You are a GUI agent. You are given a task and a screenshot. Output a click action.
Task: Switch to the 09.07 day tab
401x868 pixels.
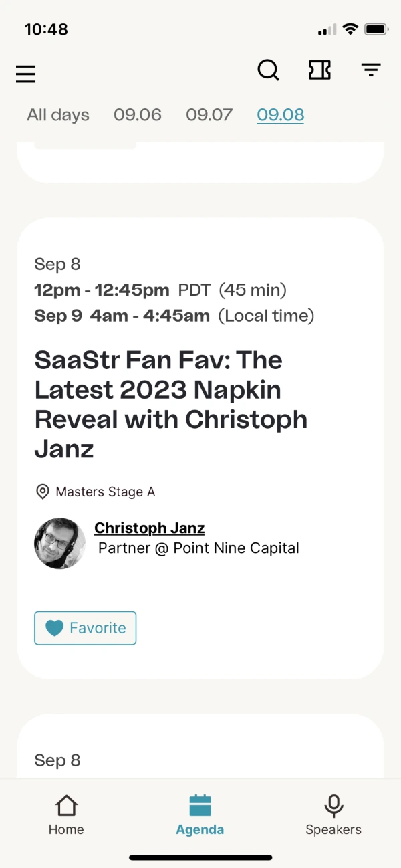pos(209,115)
